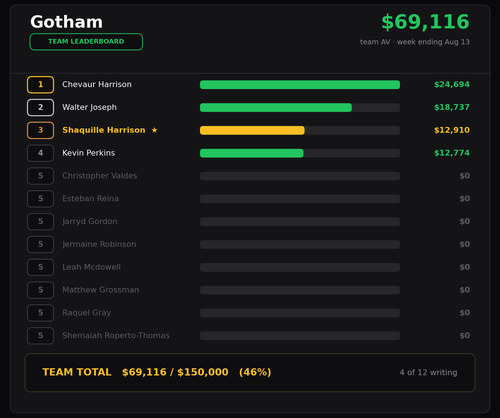500x418 pixels.
Task: Click Christopher Valdes' empty progress bar
Action: (x=300, y=176)
